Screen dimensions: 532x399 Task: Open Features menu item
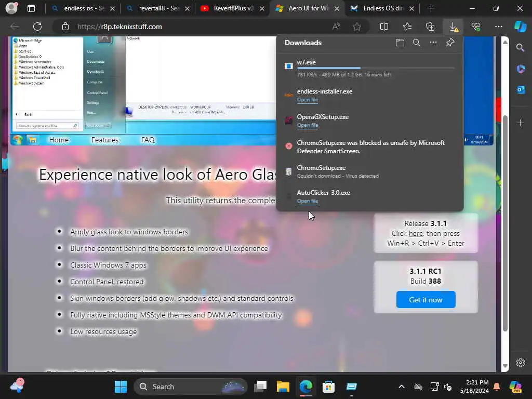point(105,140)
